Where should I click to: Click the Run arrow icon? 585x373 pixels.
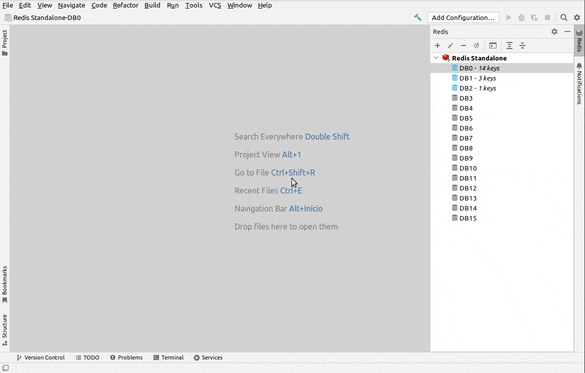509,18
